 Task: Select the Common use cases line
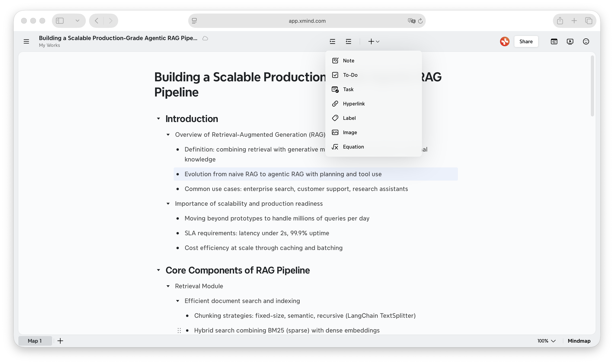point(296,189)
